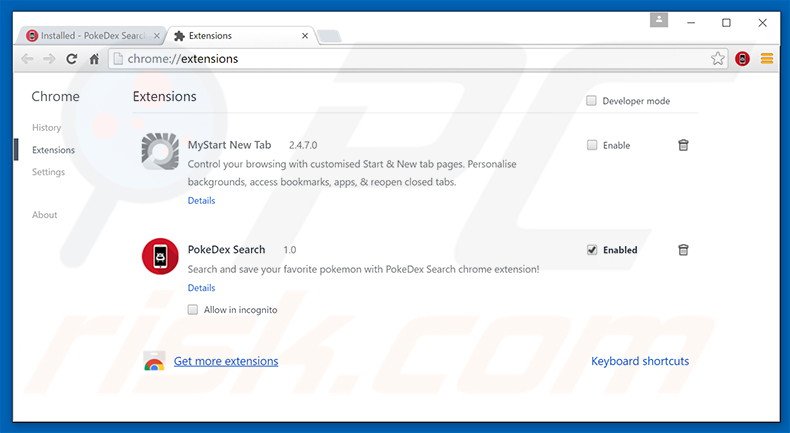
Task: Click the page icon in the address bar
Action: pos(118,59)
